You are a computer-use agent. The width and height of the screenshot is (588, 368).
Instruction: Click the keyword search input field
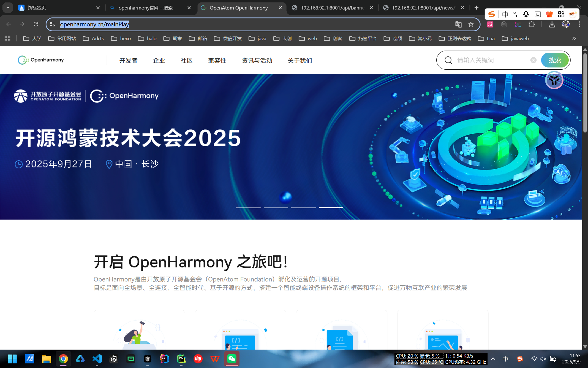[490, 60]
